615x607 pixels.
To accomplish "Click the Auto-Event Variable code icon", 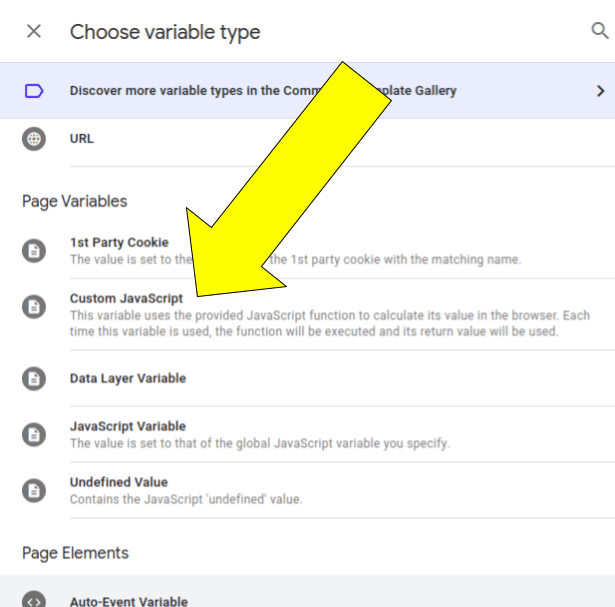I will (x=34, y=601).
